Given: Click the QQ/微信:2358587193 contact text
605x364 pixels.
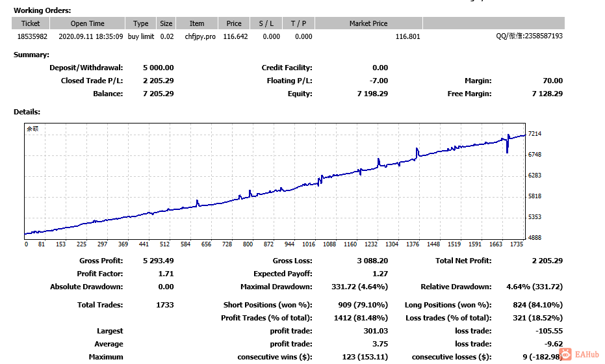Looking at the screenshot, I should 530,36.
